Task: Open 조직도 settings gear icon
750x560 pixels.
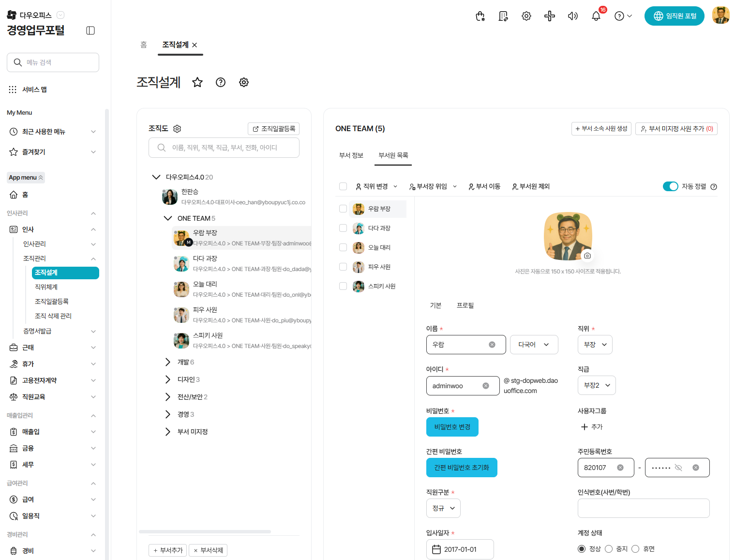Action: click(177, 129)
